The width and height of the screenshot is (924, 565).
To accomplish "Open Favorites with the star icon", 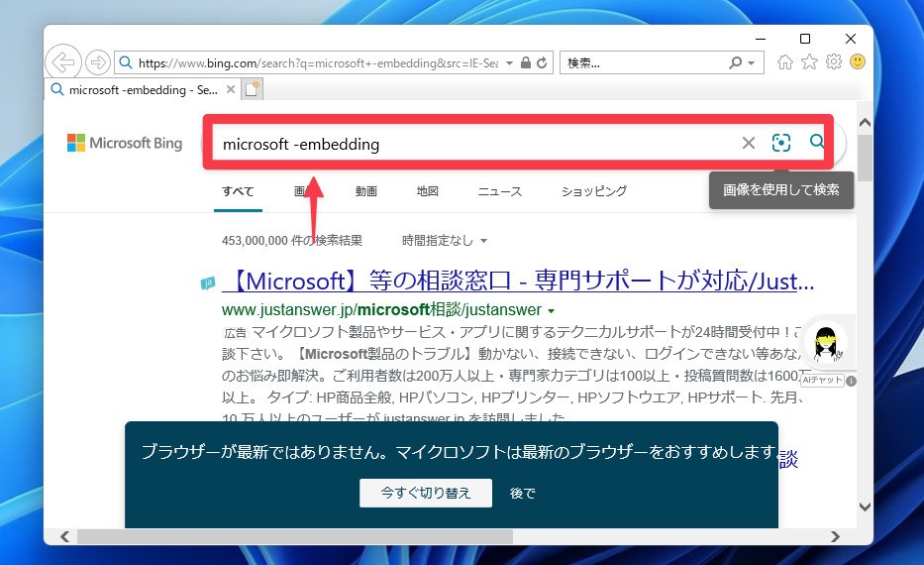I will tap(809, 62).
